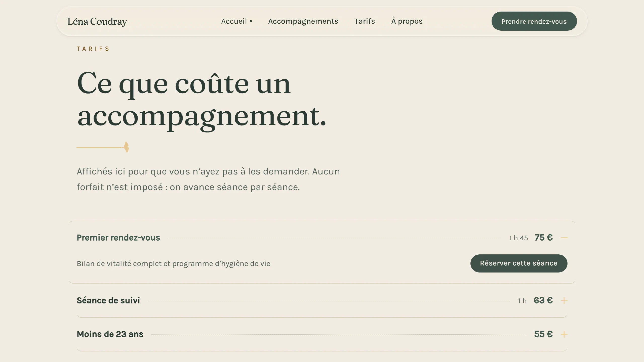Click the TARIFS section label
Image resolution: width=644 pixels, height=362 pixels.
[93, 49]
